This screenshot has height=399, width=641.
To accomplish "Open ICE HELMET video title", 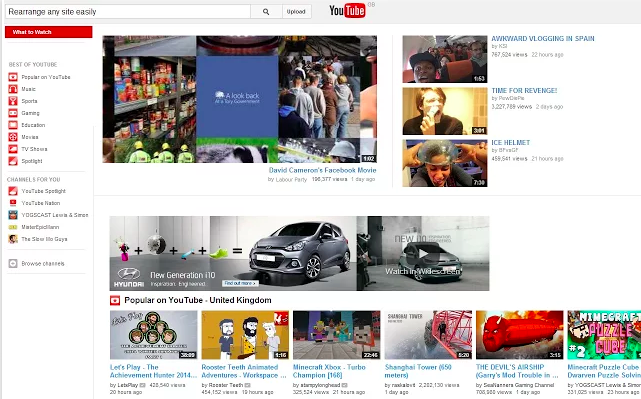I will [x=511, y=143].
